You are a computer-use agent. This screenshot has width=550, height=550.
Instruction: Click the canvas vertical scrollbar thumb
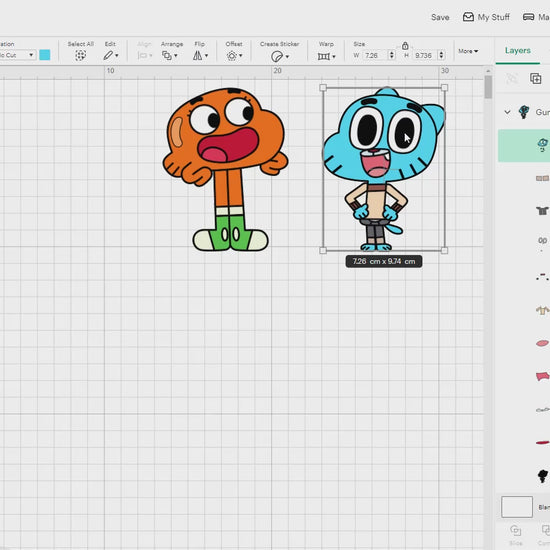coord(488,87)
